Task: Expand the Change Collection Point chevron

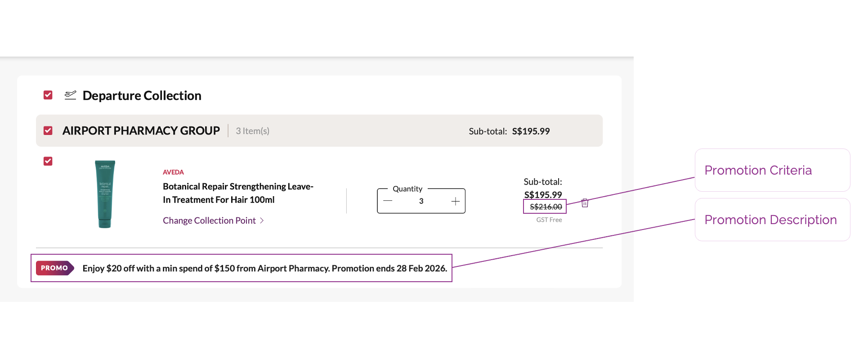Action: 262,220
